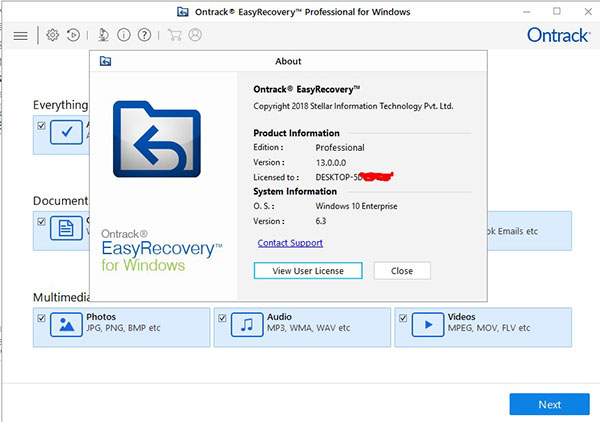Click the Ontrack logo in toolbar
Screen dimensions: 600x422
558,35
